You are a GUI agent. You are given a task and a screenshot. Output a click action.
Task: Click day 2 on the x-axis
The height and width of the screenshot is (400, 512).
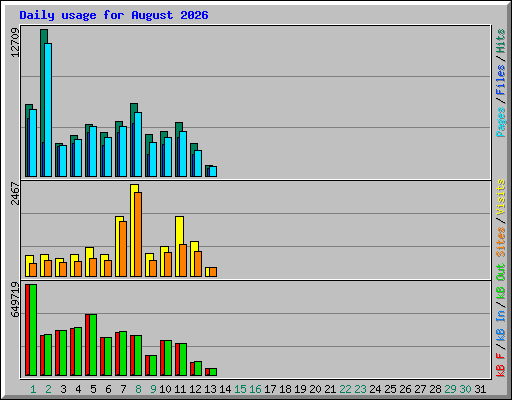48,389
